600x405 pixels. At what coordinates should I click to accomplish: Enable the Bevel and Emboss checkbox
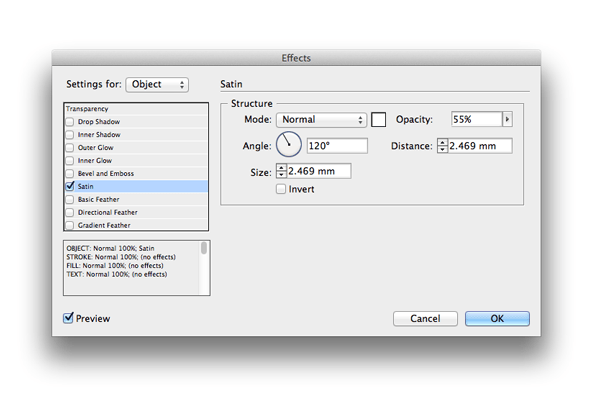70,173
